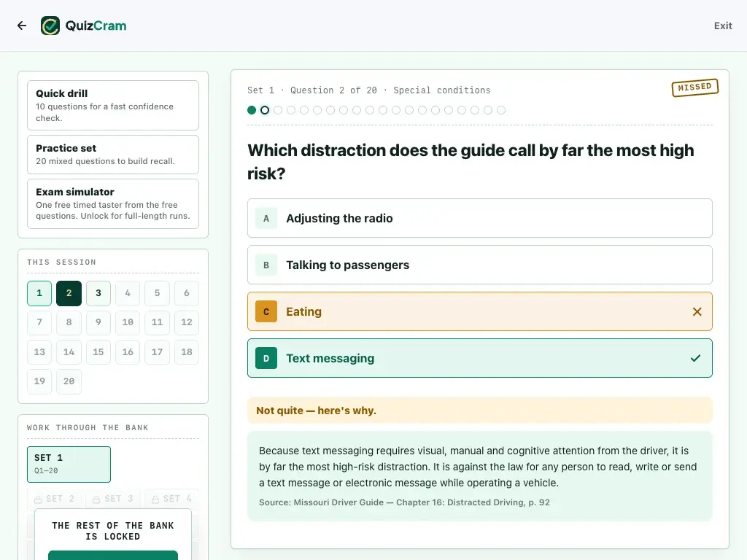Click the lock icon on SET 2

[x=38, y=499]
